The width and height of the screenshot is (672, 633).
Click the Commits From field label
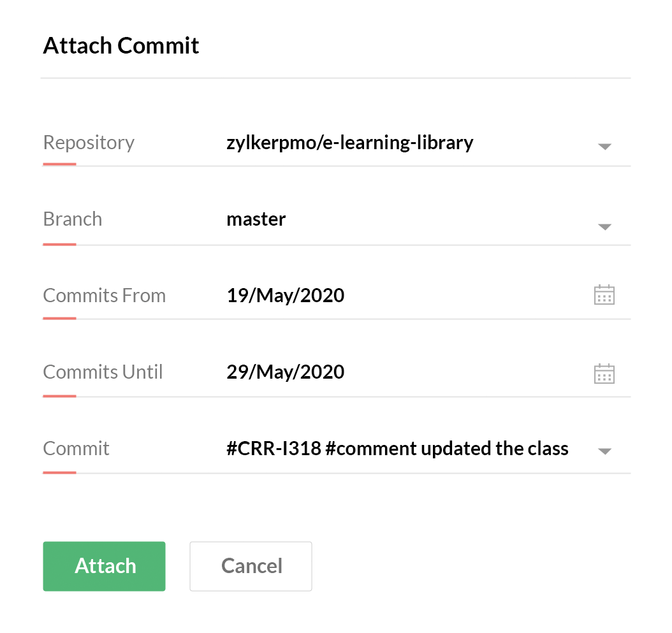pyautogui.click(x=105, y=296)
